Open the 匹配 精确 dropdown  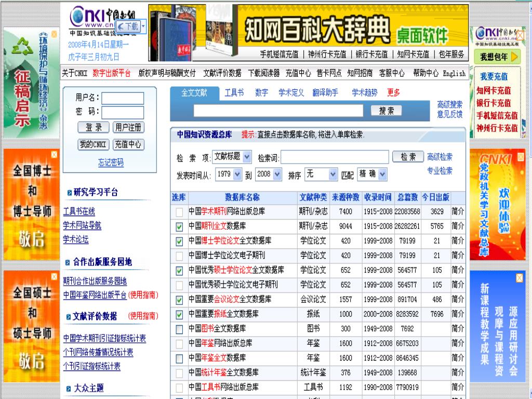(x=372, y=175)
